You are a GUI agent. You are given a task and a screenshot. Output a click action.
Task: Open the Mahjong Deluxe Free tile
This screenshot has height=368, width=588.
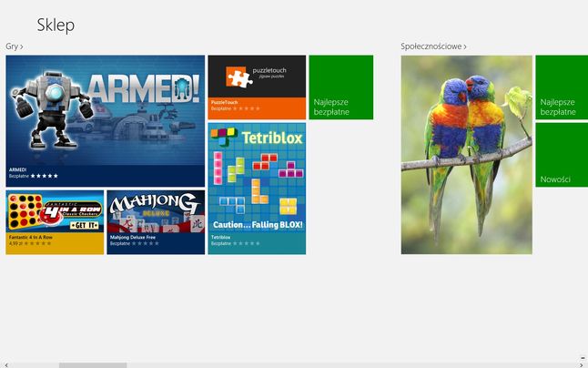[156, 222]
